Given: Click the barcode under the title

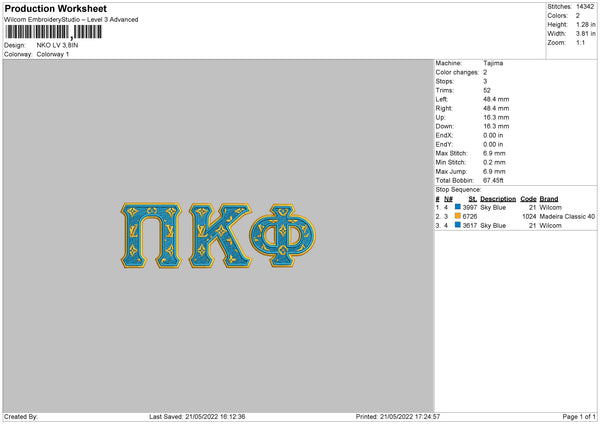Looking at the screenshot, I should click(x=54, y=32).
